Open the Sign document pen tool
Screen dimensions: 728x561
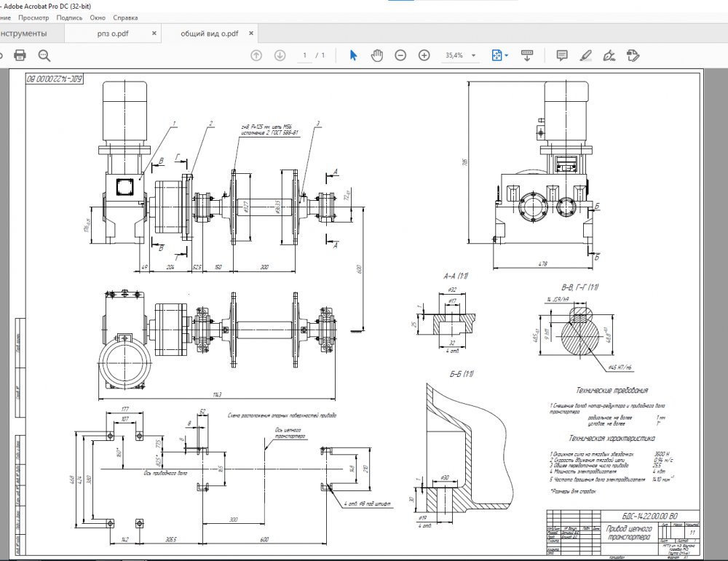pos(610,55)
